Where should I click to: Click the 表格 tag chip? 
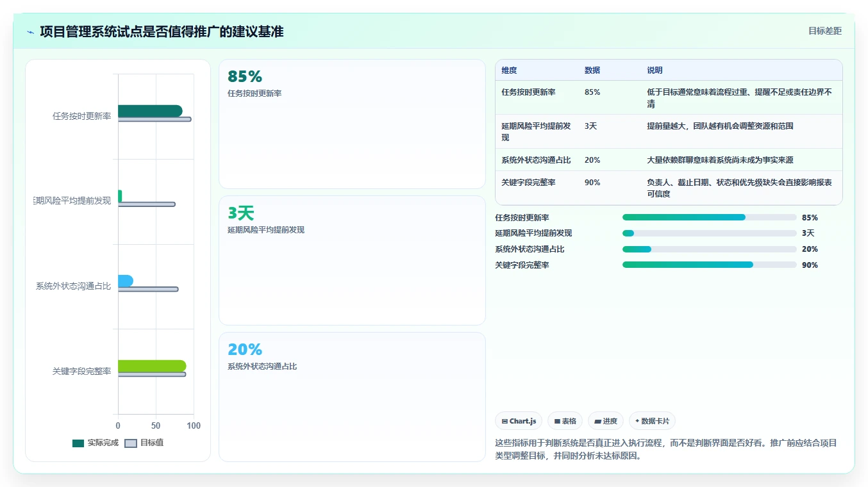[x=565, y=421]
